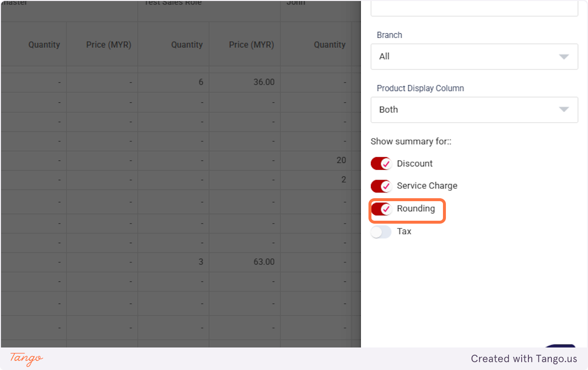Click the Rounding label text

point(416,208)
